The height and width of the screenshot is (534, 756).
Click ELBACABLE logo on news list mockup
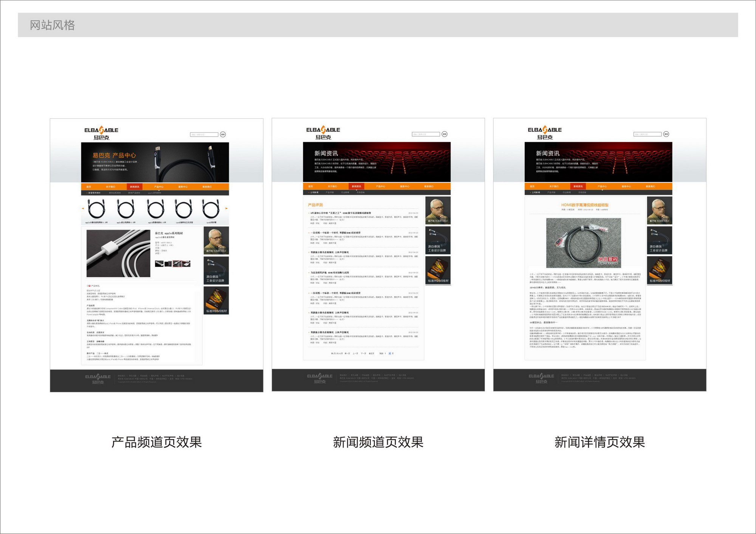pos(323,133)
